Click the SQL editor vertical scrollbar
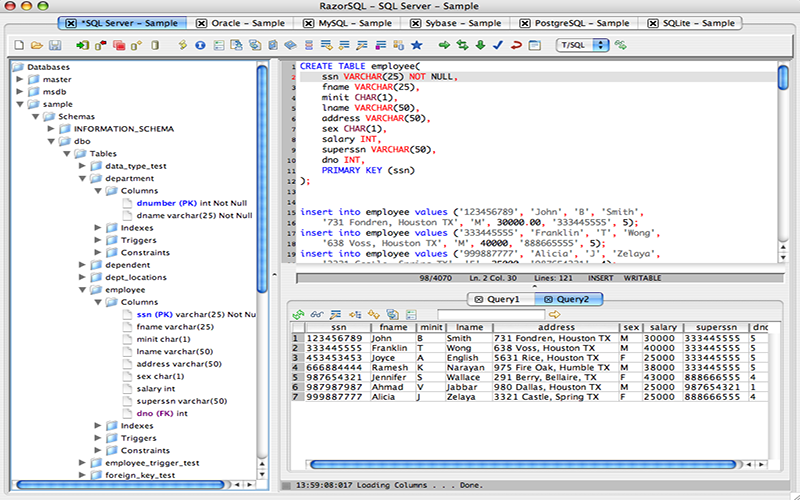This screenshot has height=500, width=800. pos(783,77)
